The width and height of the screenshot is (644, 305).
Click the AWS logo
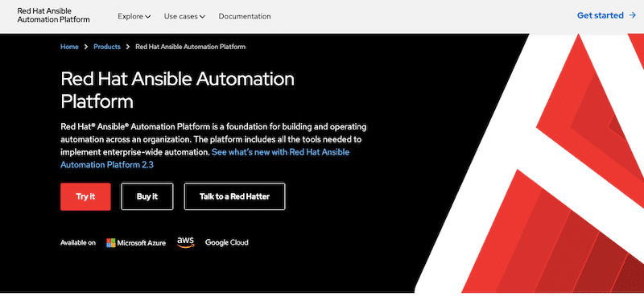click(186, 242)
